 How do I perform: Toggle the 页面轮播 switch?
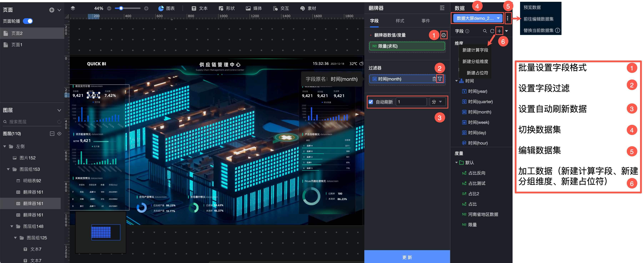click(28, 21)
